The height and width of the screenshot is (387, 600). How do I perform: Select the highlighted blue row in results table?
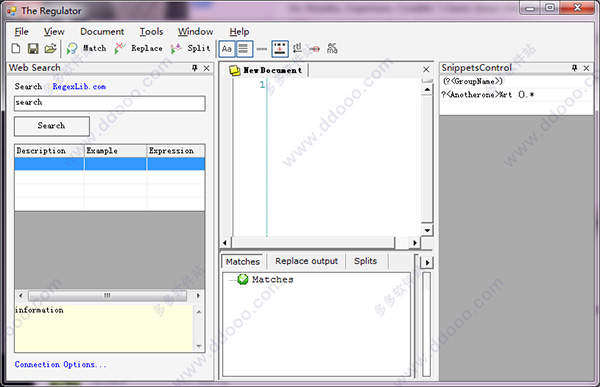point(109,164)
